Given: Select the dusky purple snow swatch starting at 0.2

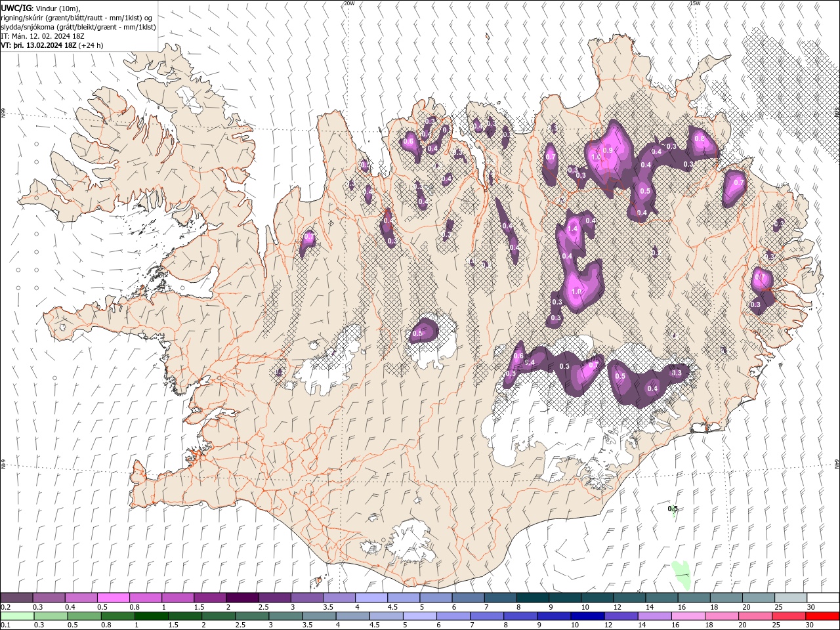Looking at the screenshot, I should coord(16,598).
